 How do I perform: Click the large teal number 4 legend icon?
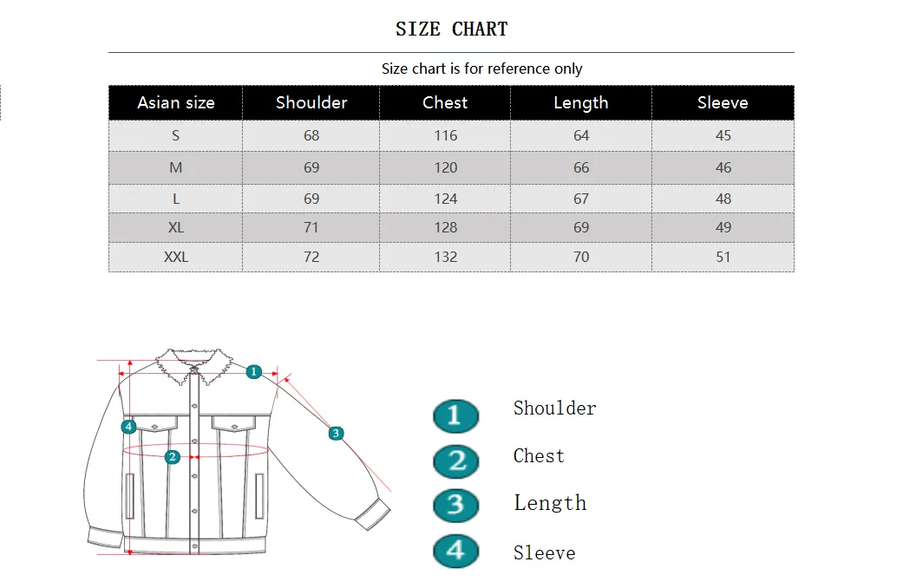tap(455, 552)
